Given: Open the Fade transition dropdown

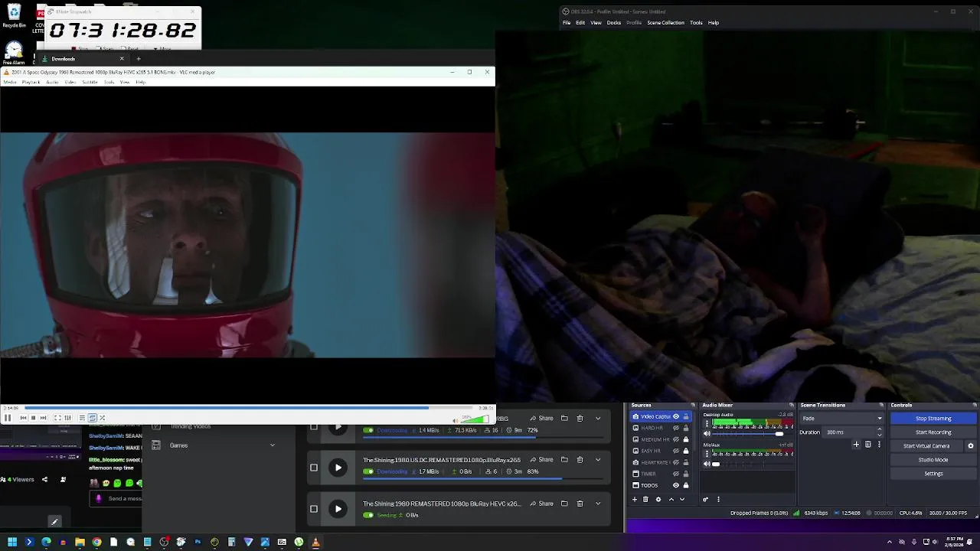Looking at the screenshot, I should pos(842,419).
